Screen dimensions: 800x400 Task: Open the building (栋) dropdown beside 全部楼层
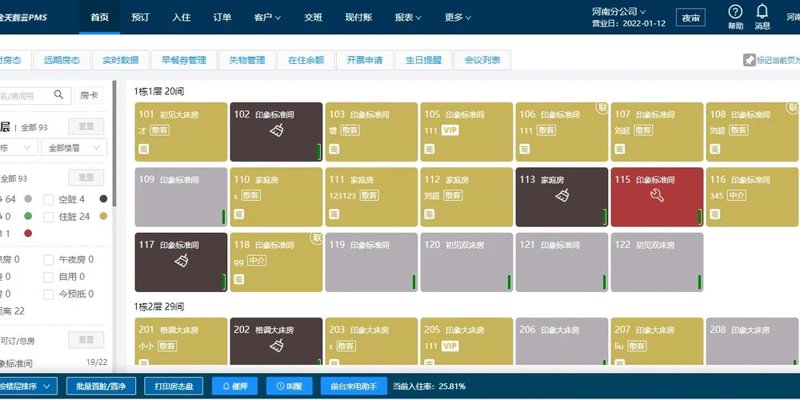point(18,147)
